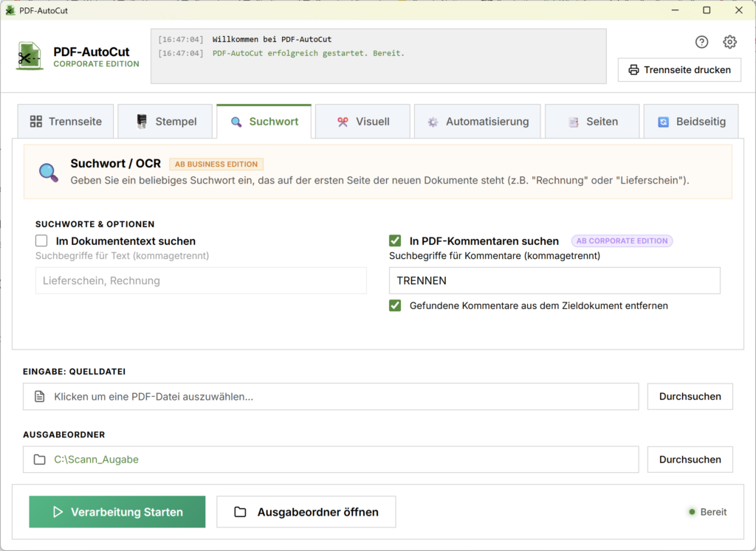
Task: Click the PDF-AutoCut scissors logo
Action: [30, 56]
